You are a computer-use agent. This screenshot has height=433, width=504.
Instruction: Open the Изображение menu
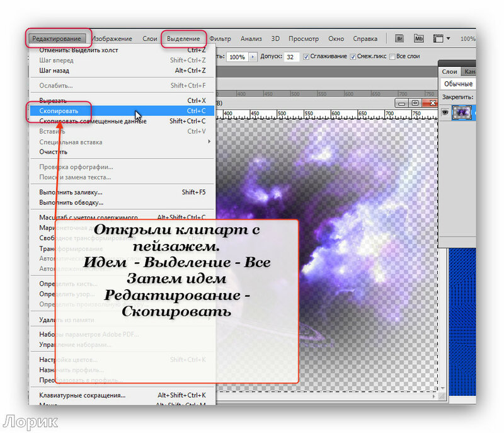[x=112, y=38]
